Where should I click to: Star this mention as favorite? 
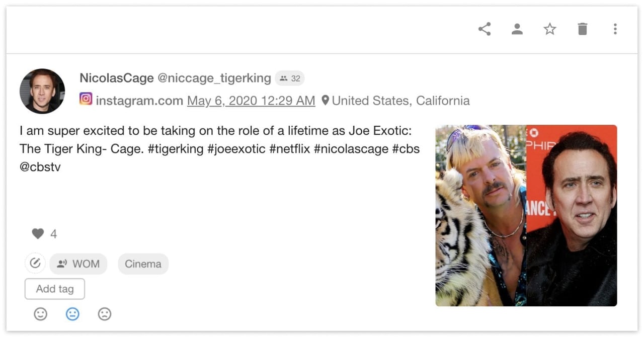point(550,29)
